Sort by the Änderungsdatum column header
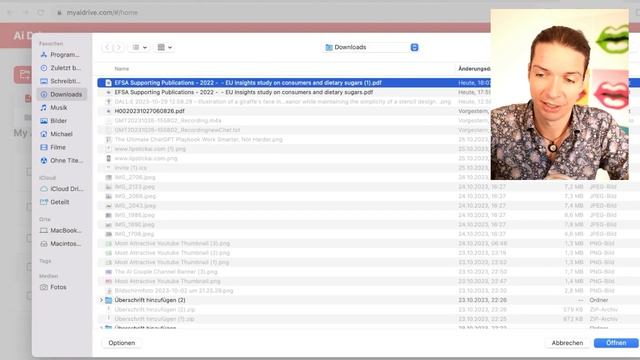The image size is (640, 360). tap(474, 69)
